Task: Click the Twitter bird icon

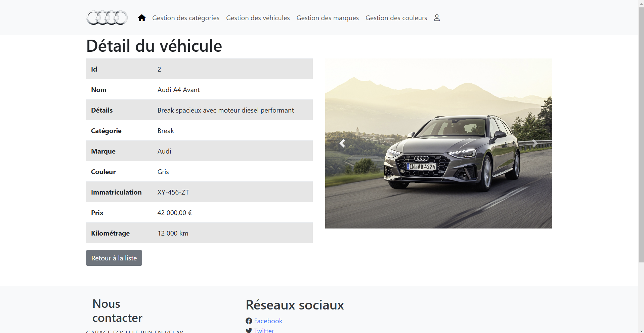Action: (249, 331)
